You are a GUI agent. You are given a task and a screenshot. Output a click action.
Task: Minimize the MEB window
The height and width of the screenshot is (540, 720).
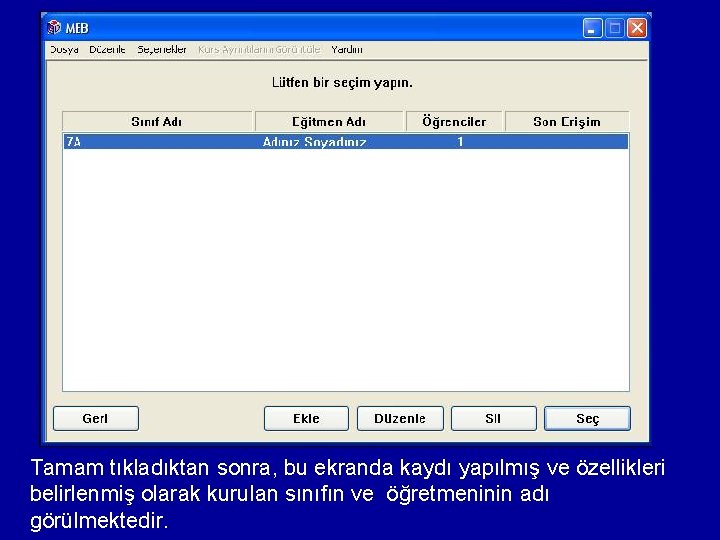pyautogui.click(x=592, y=28)
